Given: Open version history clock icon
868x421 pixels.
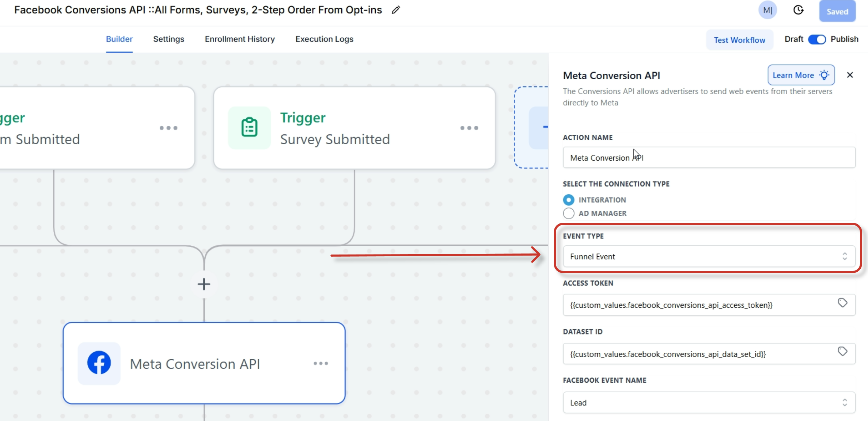Looking at the screenshot, I should 799,10.
